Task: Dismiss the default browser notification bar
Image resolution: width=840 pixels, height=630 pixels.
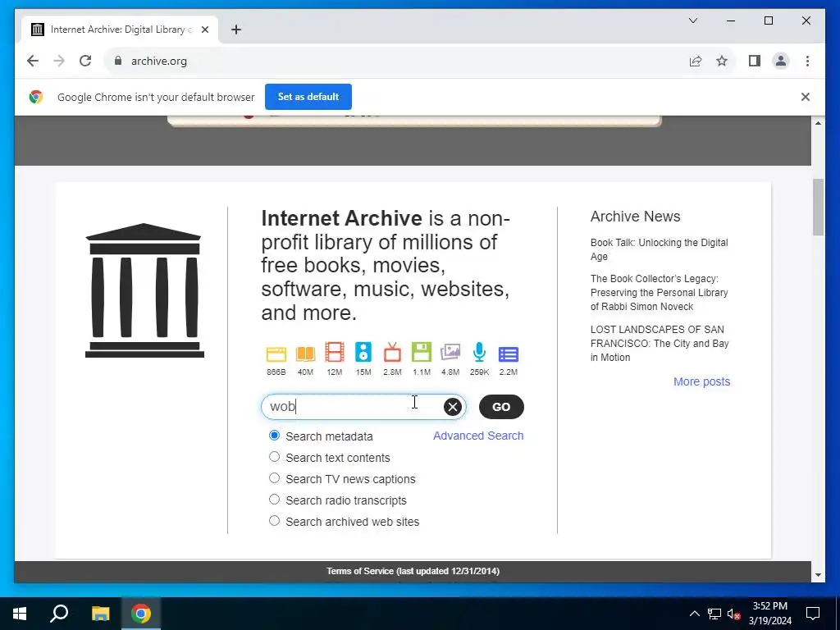Action: click(806, 97)
